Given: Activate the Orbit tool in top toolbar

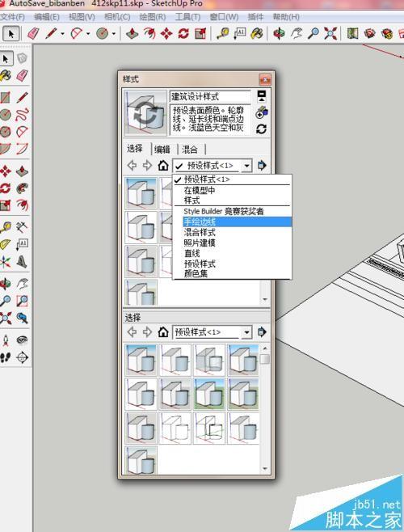Looking at the screenshot, I should (x=280, y=34).
